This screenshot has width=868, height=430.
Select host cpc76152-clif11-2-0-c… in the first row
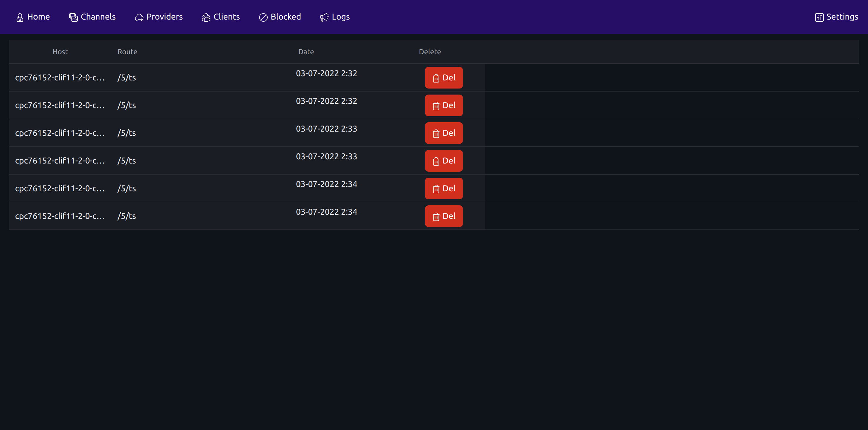[60, 77]
